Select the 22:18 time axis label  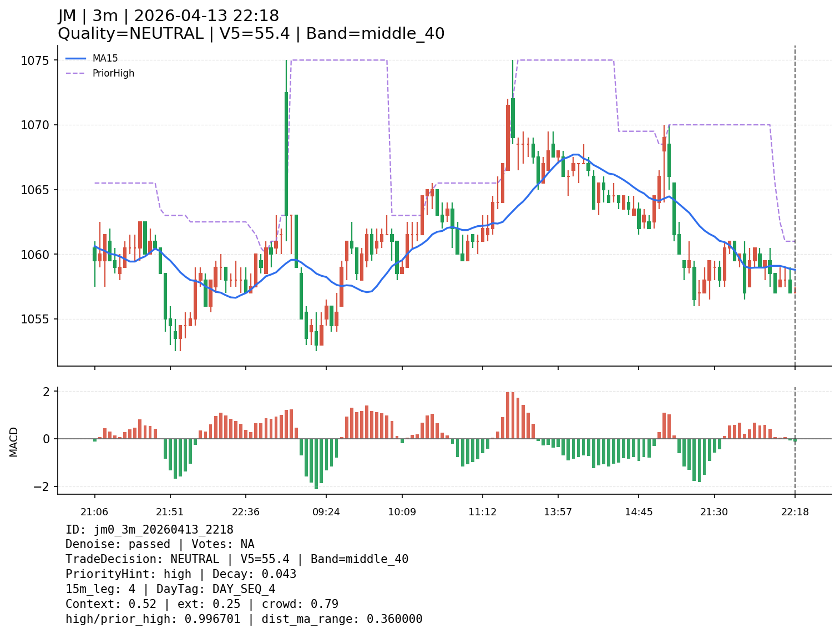pos(795,512)
